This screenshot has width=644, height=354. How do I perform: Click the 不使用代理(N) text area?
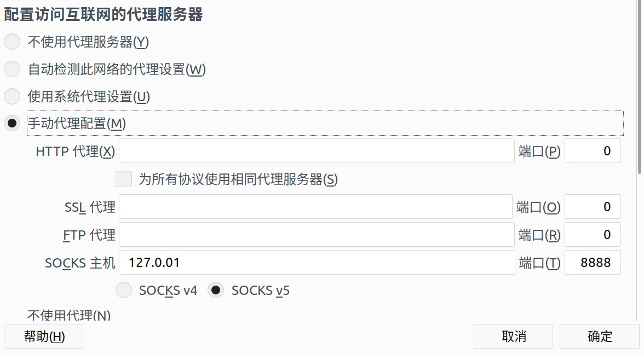pyautogui.click(x=67, y=316)
